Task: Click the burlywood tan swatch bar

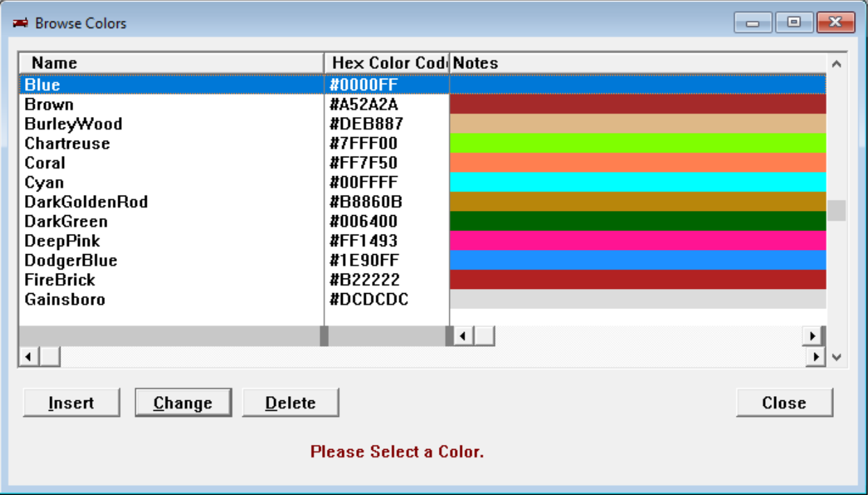Action: pyautogui.click(x=638, y=124)
